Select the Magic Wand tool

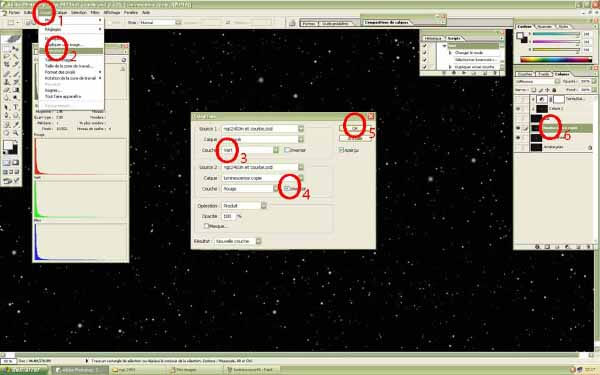tap(15, 57)
